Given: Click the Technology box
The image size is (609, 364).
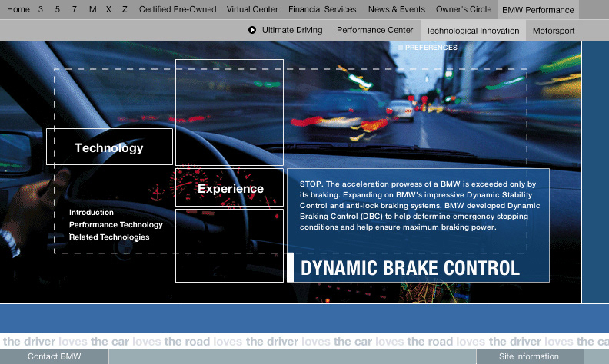Looking at the screenshot, I should [109, 147].
